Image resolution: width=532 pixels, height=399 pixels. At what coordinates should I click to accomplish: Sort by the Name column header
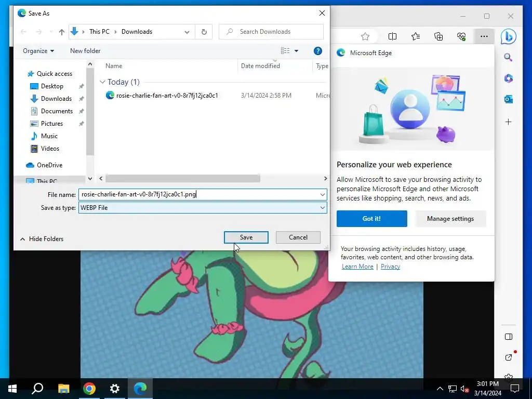114,66
